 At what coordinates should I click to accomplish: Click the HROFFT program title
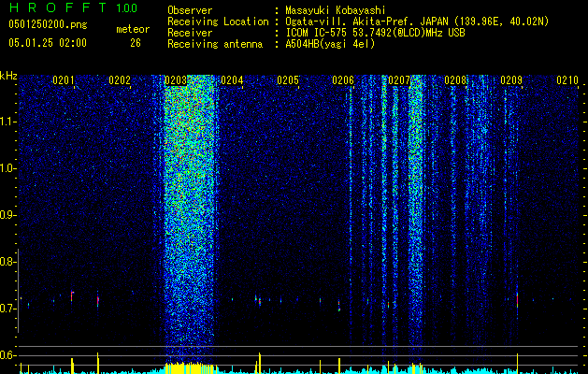point(58,7)
